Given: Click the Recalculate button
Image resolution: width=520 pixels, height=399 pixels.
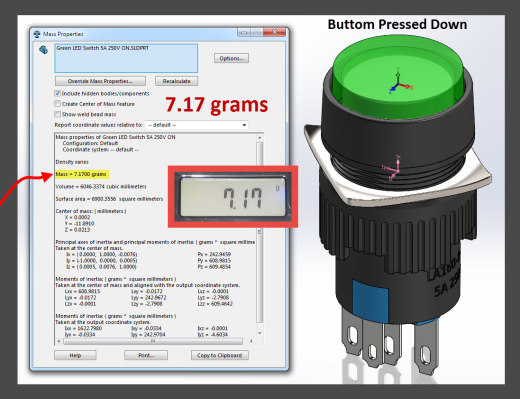Looking at the screenshot, I should pyautogui.click(x=176, y=81).
